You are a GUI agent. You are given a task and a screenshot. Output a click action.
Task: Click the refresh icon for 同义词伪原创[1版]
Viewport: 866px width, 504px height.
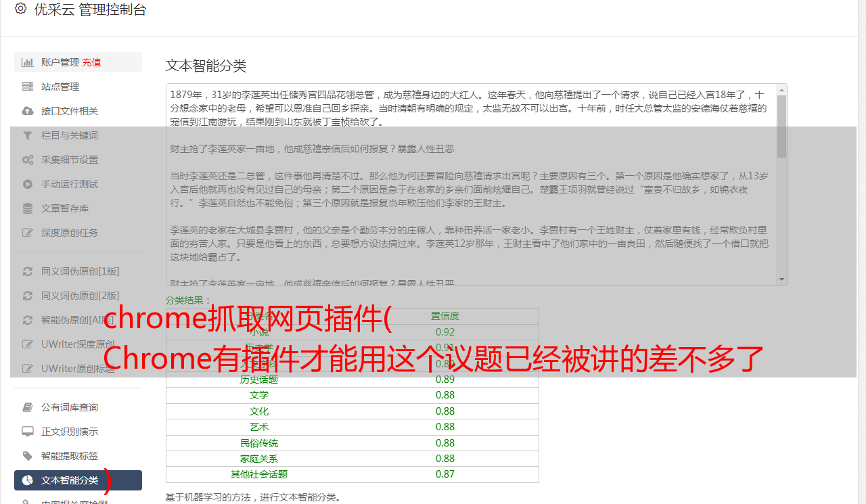(28, 271)
